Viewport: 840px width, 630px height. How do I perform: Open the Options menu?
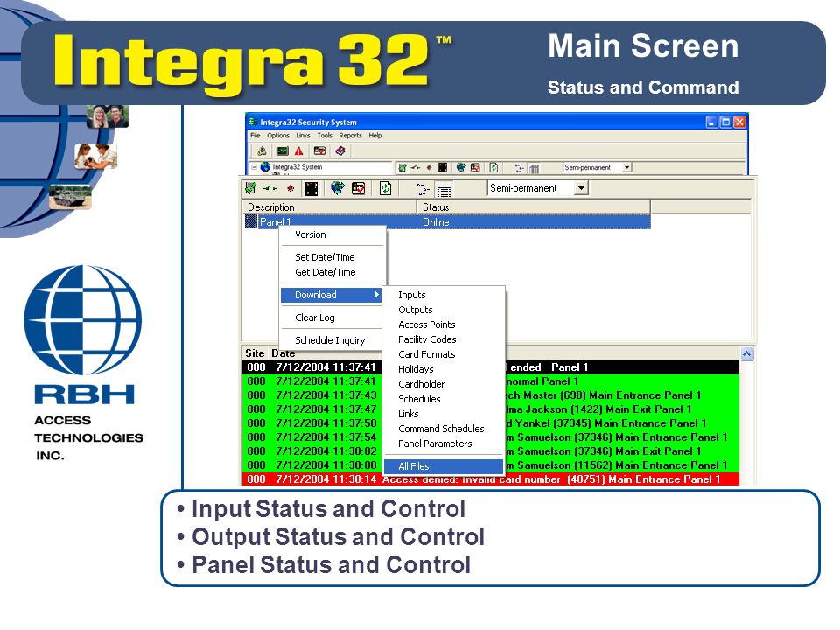278,136
